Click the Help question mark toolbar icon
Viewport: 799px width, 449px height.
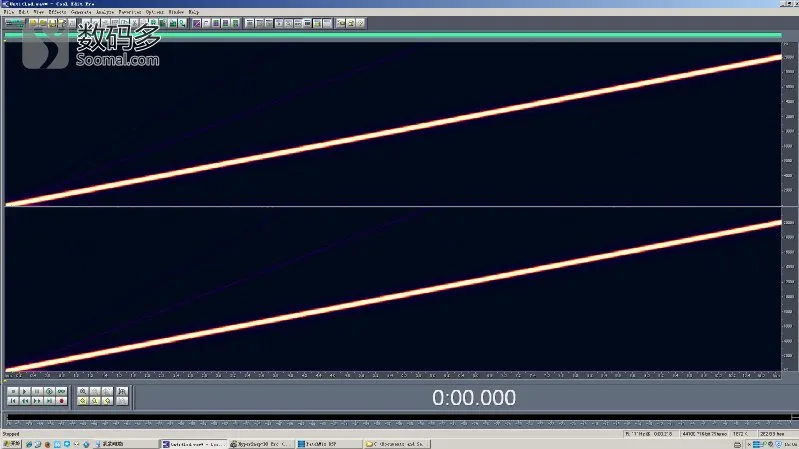(x=360, y=23)
